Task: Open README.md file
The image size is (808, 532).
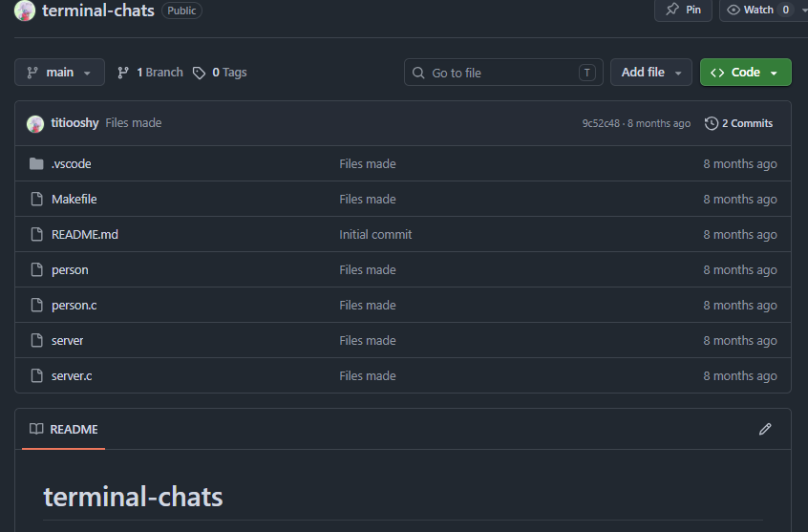Action: [x=84, y=235]
